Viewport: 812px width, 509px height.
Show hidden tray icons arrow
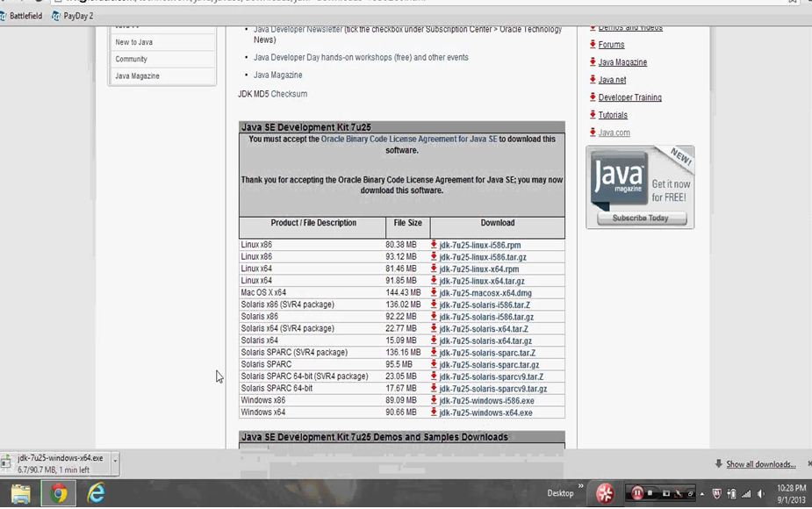(x=702, y=494)
